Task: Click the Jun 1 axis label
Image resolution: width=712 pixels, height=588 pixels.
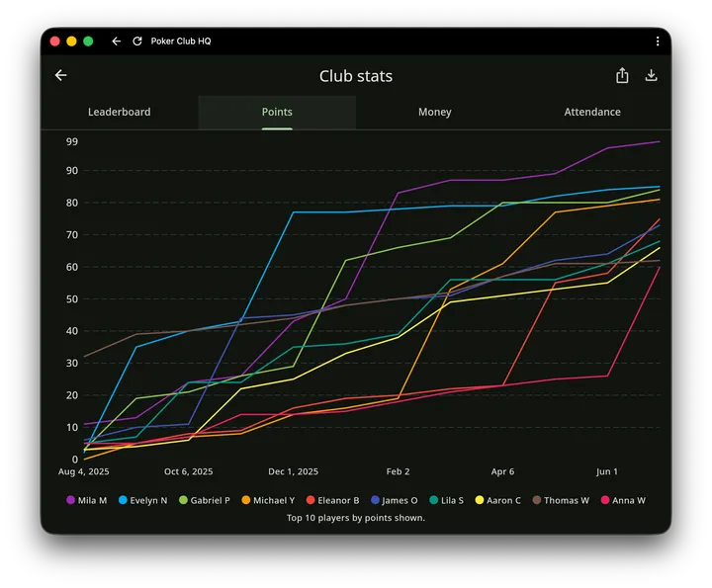Action: click(x=607, y=471)
